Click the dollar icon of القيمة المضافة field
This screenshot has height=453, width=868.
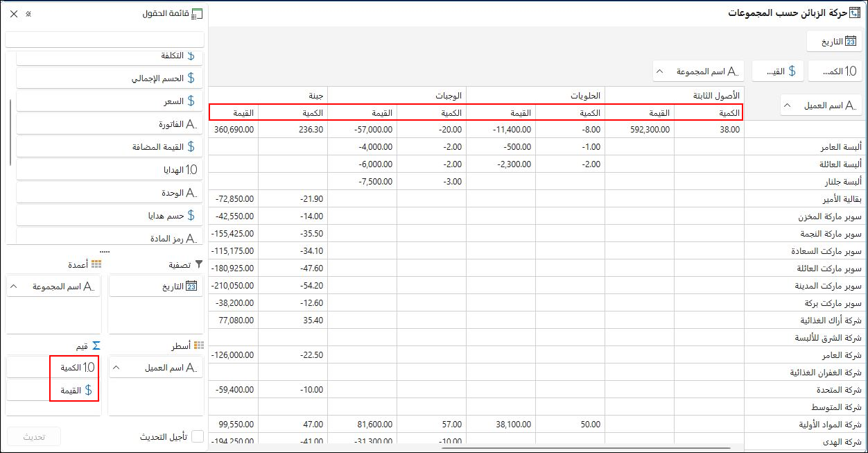(191, 147)
